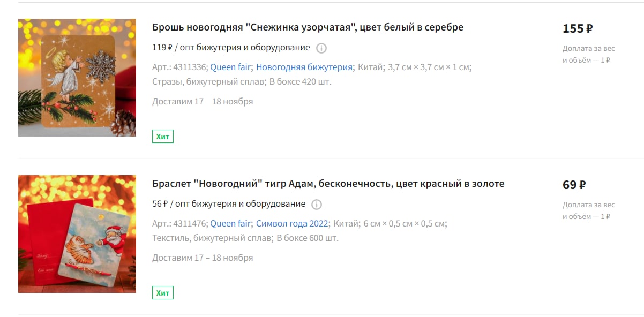Open the Queen fair brand link for bracelet

[x=231, y=223]
